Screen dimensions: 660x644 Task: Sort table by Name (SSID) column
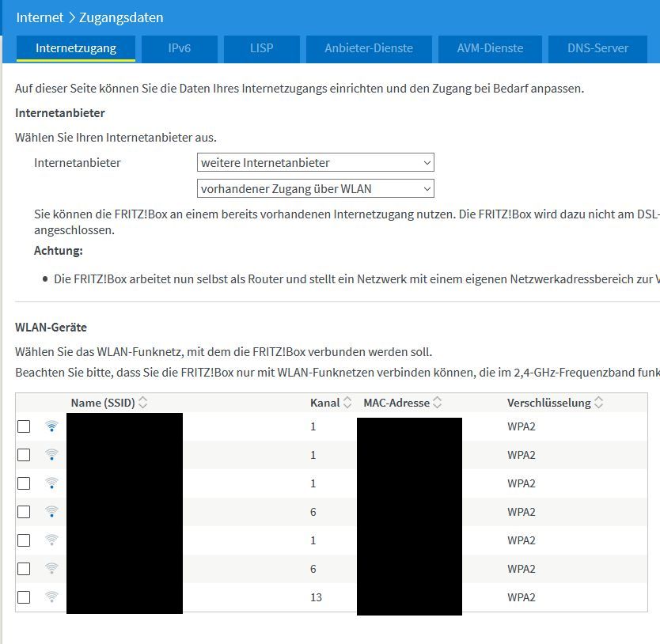[143, 403]
